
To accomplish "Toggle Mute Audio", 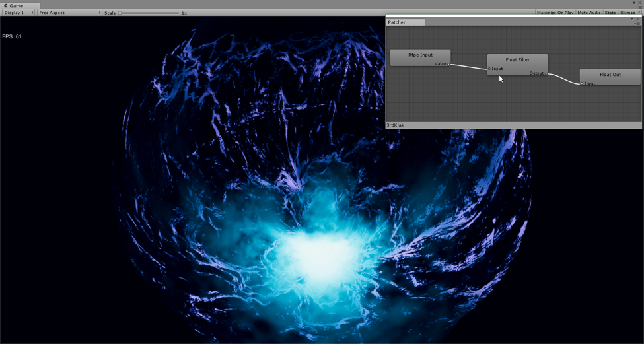I will (x=589, y=13).
